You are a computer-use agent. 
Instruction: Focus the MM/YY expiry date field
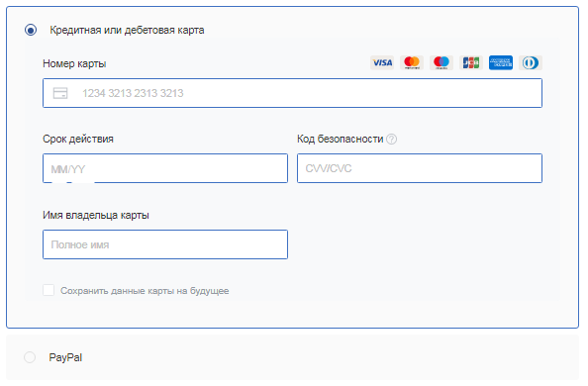click(x=165, y=168)
